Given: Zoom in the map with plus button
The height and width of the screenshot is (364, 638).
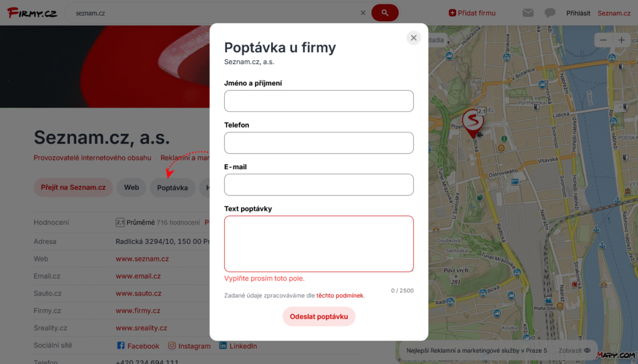Looking at the screenshot, I should [x=621, y=40].
